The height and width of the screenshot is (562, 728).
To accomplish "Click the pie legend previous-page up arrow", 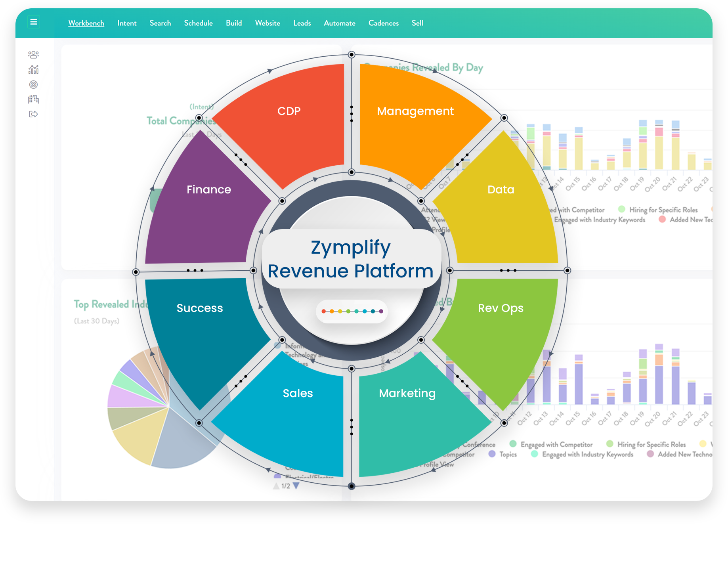I will click(x=276, y=486).
